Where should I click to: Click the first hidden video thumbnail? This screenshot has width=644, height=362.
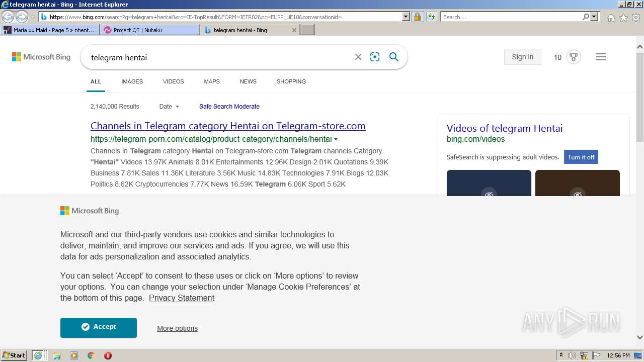(x=489, y=183)
